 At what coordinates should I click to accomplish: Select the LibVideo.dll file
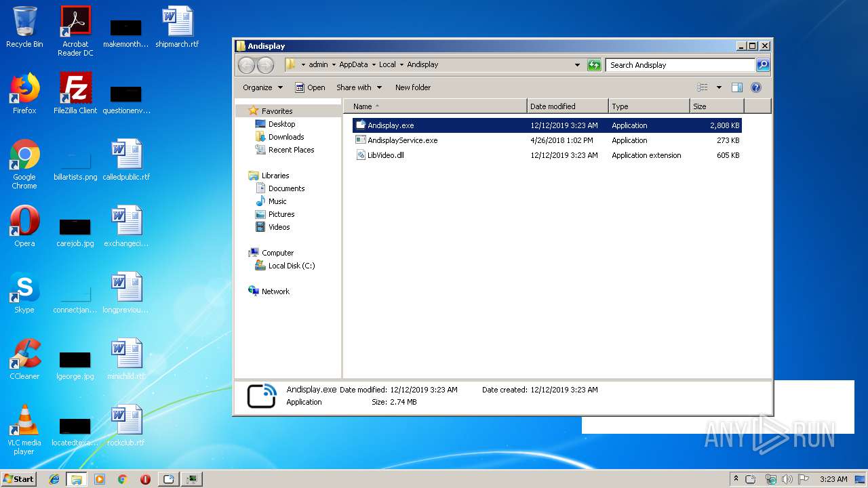coord(385,155)
